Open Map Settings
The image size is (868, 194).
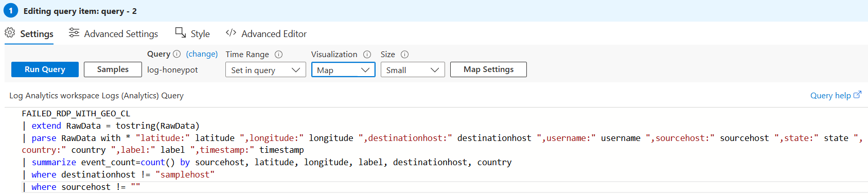tap(488, 69)
